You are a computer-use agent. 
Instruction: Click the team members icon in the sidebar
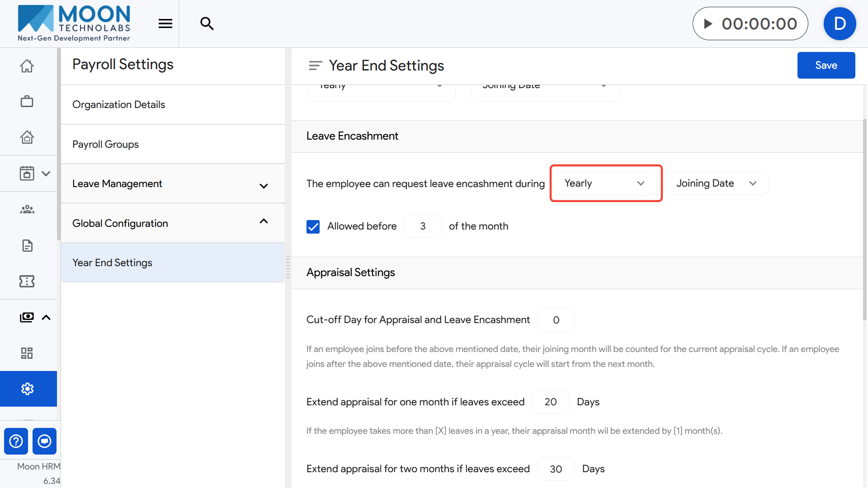point(27,210)
